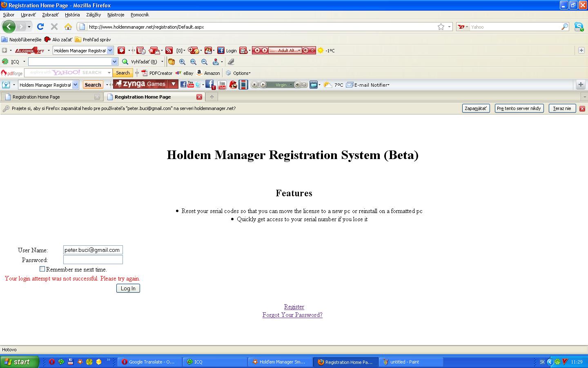
Task: Open a new tab with the plus button
Action: (212, 97)
